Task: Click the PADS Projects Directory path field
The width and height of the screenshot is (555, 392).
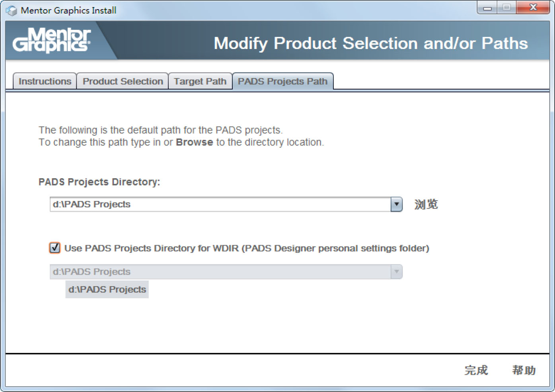Action: 220,204
